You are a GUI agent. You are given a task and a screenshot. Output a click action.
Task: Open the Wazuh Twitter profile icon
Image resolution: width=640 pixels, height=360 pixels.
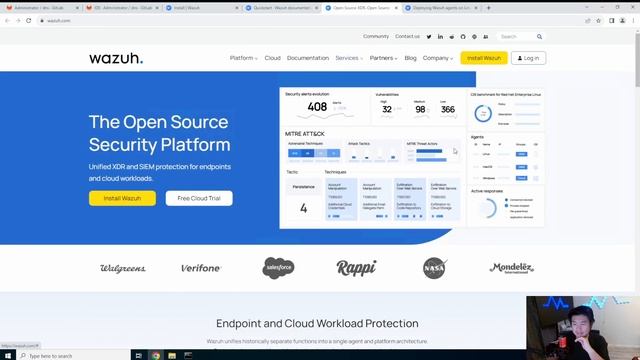pyautogui.click(x=429, y=37)
